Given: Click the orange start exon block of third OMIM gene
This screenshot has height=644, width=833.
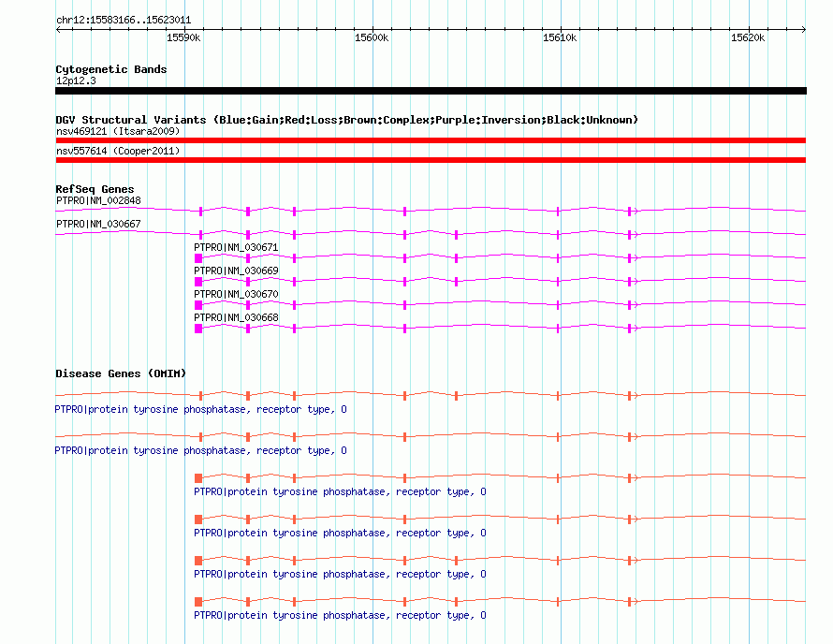Looking at the screenshot, I should point(198,478).
